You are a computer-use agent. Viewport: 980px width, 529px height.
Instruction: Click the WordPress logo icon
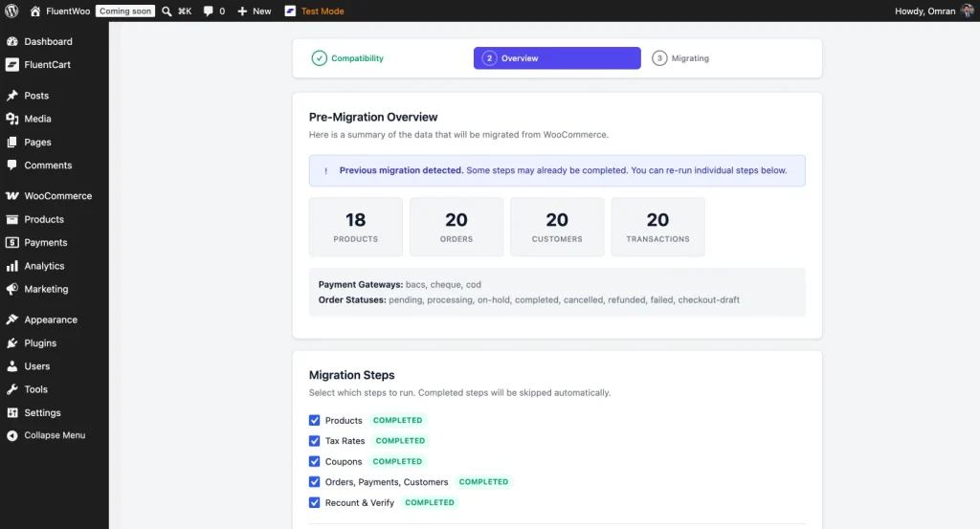tap(11, 11)
